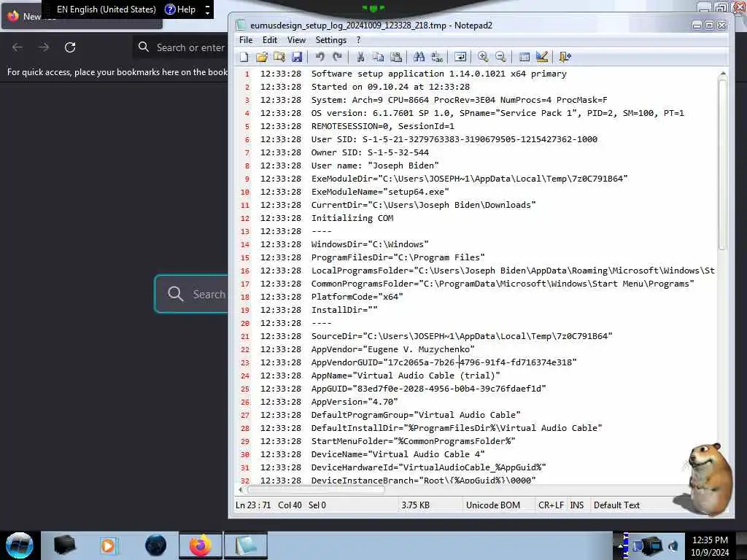747x560 pixels.
Task: Click the Initializing COM line
Action: coord(352,218)
